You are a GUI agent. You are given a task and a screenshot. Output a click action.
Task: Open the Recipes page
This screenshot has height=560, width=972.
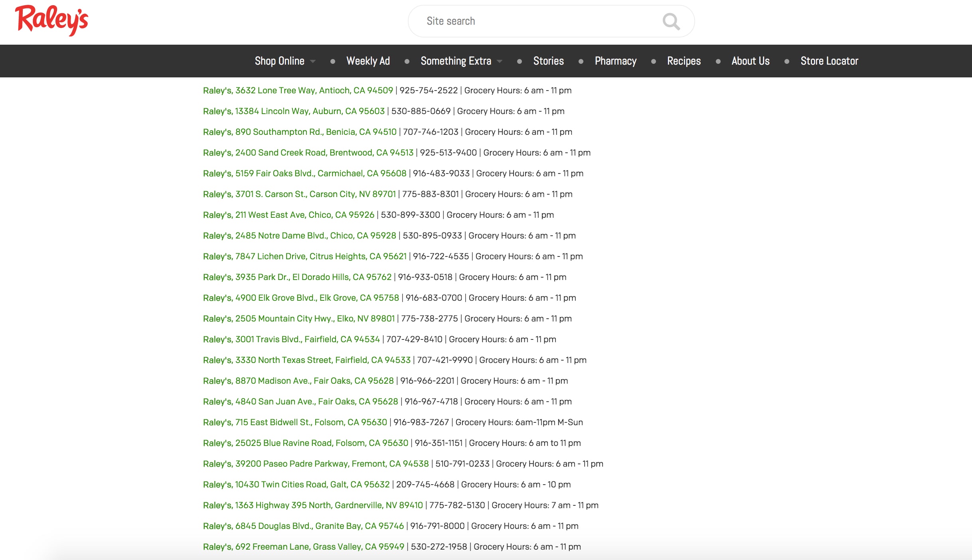pos(684,61)
